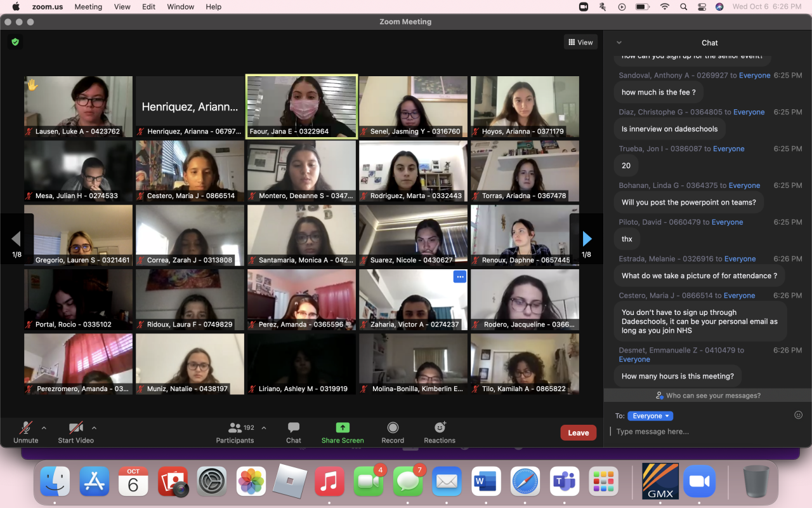Viewport: 812px width, 508px height.
Task: Open Photos from the Dock
Action: pos(251,481)
